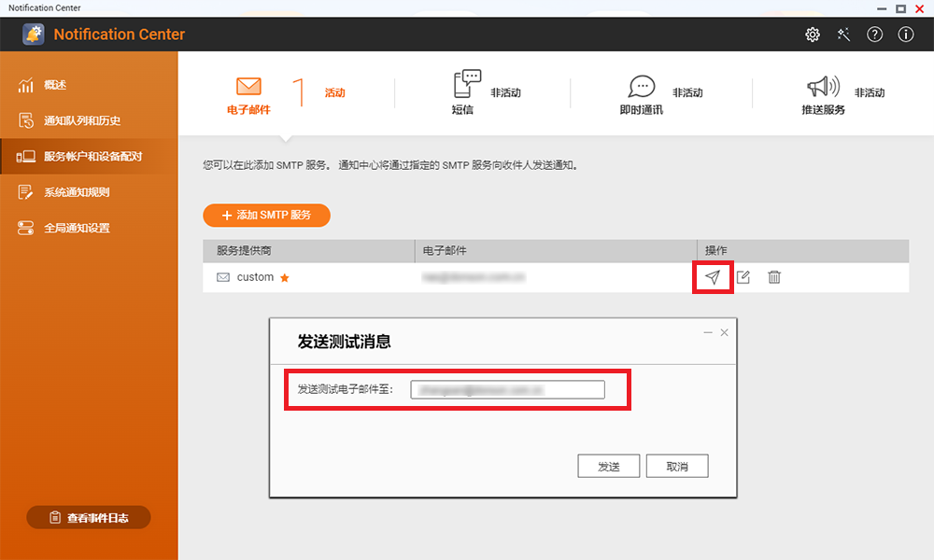Screen dimensions: 934x560
Task: Click the Notification Center logo icon
Action: [34, 34]
